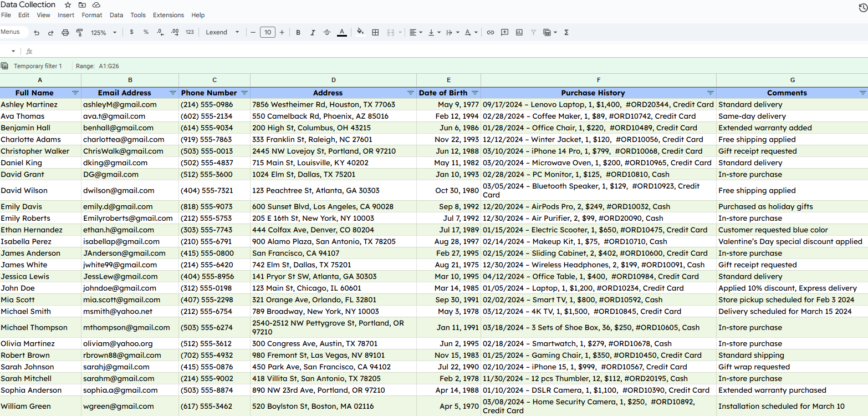Open filter for Full Name column
This screenshot has width=868, height=416.
tap(75, 93)
